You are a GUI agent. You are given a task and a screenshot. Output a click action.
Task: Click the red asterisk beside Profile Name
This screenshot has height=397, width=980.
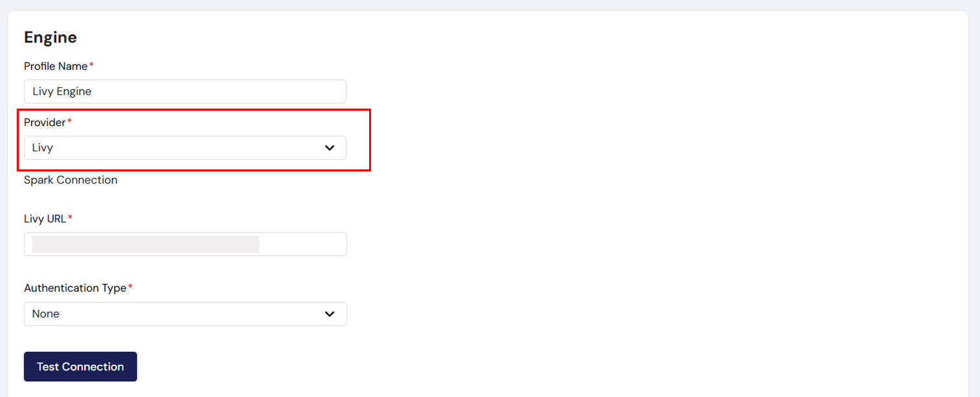(x=91, y=65)
